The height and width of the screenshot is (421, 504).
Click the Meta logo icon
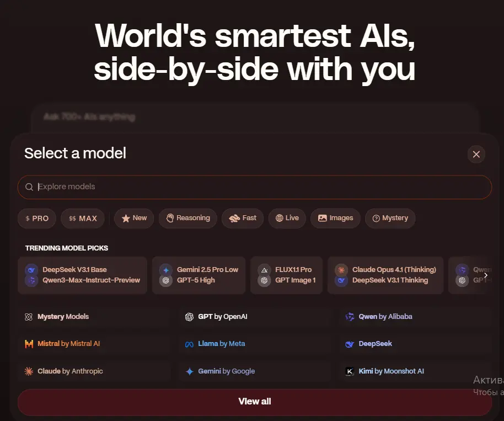point(189,344)
